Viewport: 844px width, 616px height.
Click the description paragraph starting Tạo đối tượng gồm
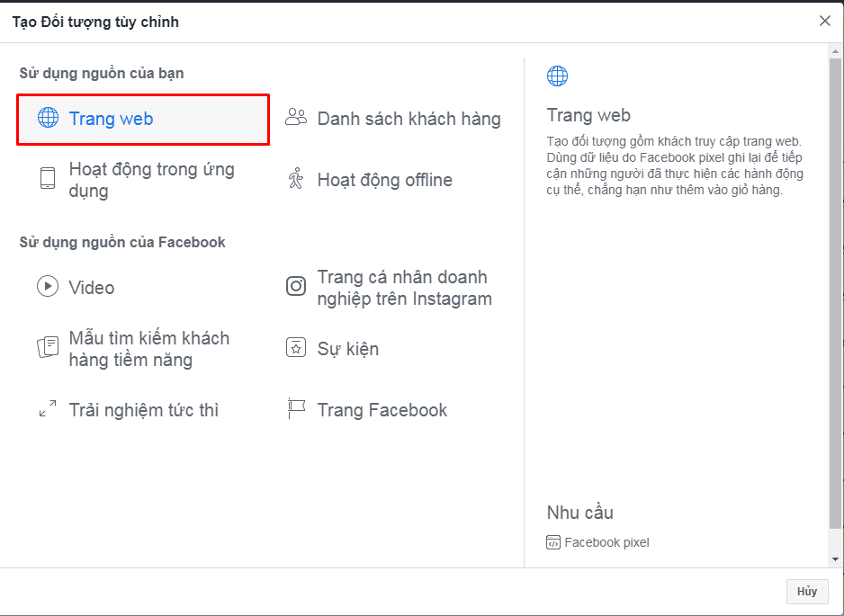(675, 165)
